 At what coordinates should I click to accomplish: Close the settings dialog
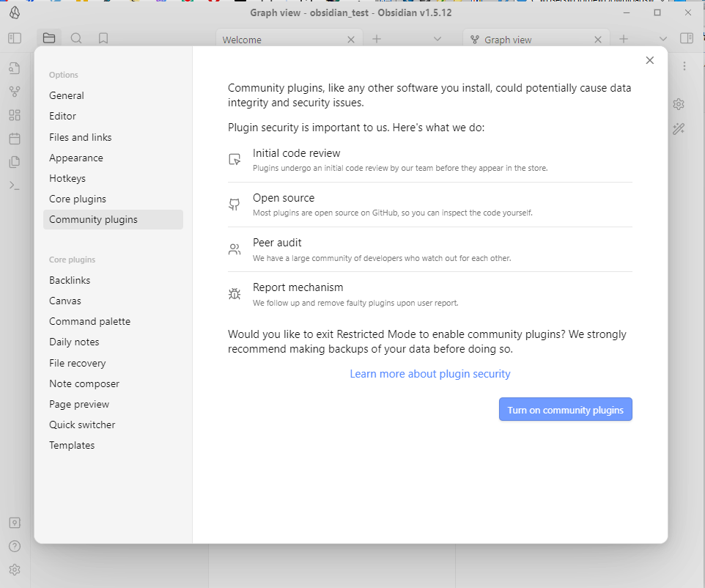650,60
